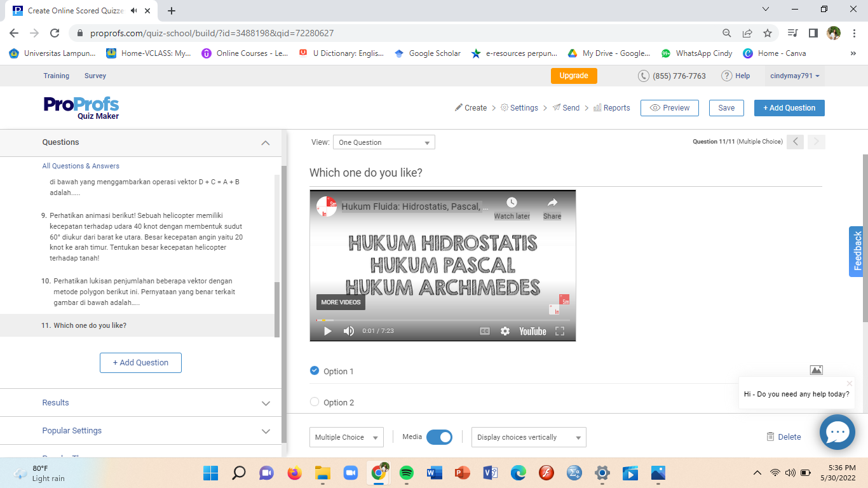
Task: Open the View One Question dropdown
Action: click(x=384, y=142)
